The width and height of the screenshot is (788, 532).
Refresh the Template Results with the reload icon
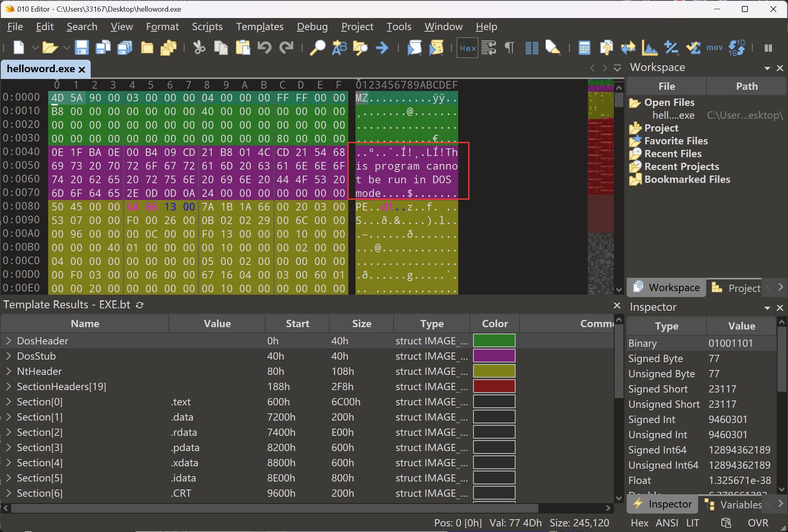[140, 305]
